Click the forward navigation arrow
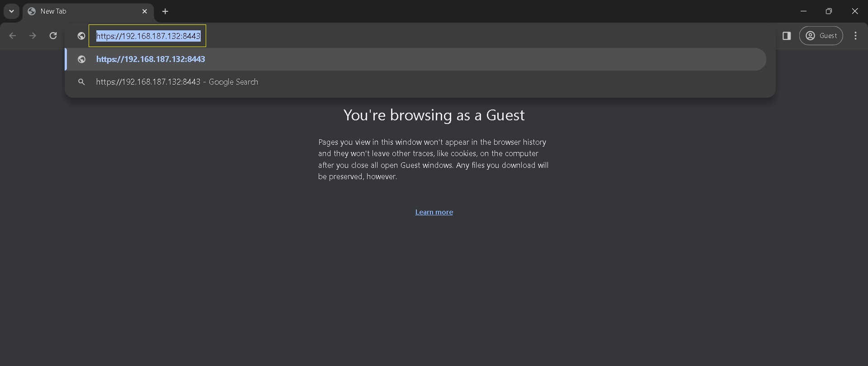The height and width of the screenshot is (366, 868). (33, 36)
